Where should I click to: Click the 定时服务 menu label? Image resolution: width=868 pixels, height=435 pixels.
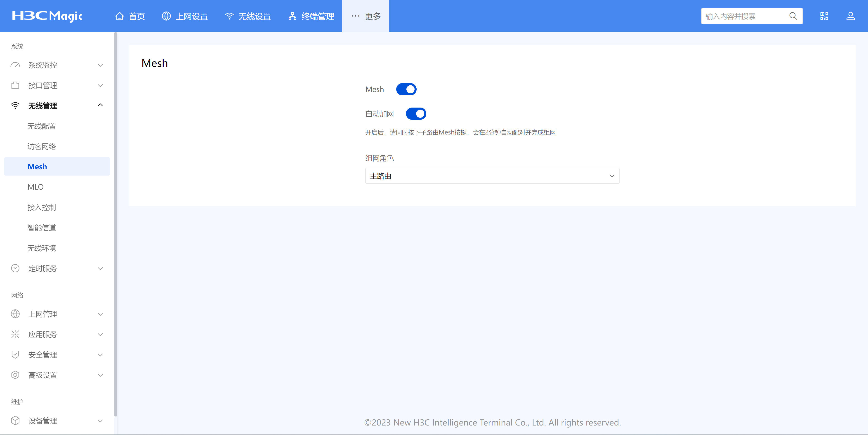(42, 268)
